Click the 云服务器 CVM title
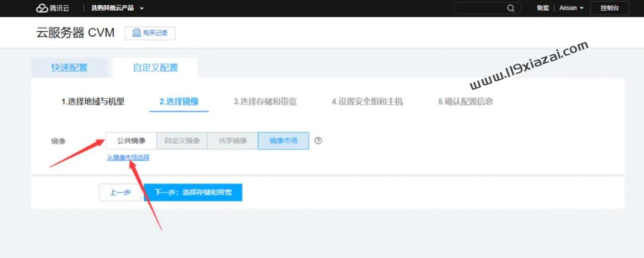The height and width of the screenshot is (258, 644). (76, 33)
